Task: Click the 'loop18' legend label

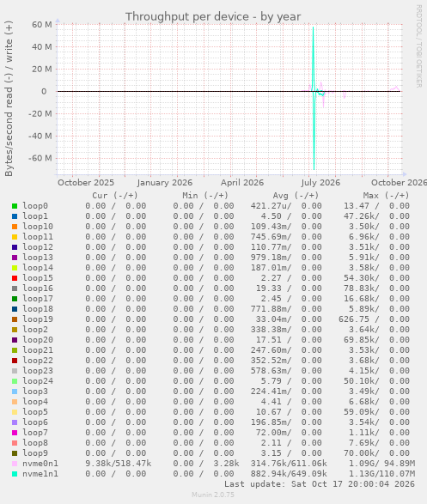Action: point(38,308)
